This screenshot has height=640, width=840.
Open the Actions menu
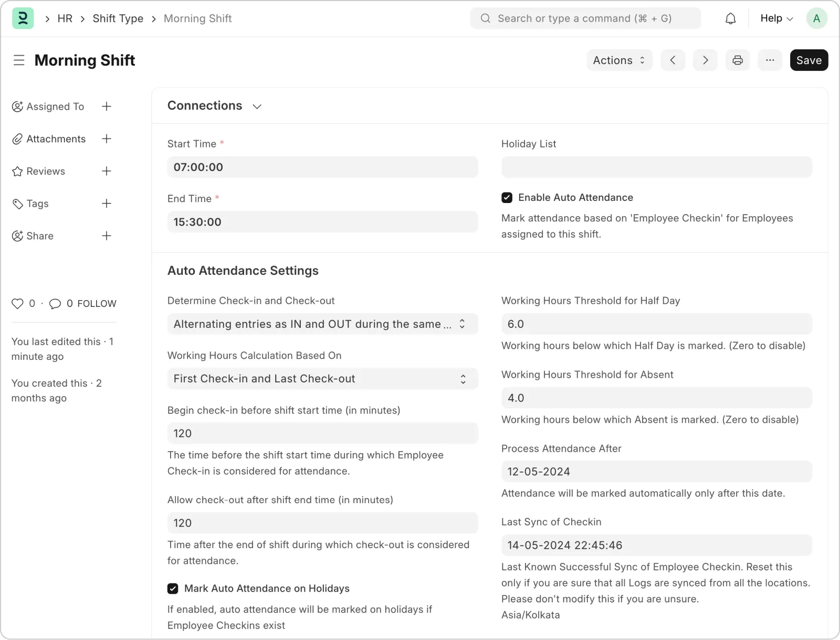tap(619, 60)
